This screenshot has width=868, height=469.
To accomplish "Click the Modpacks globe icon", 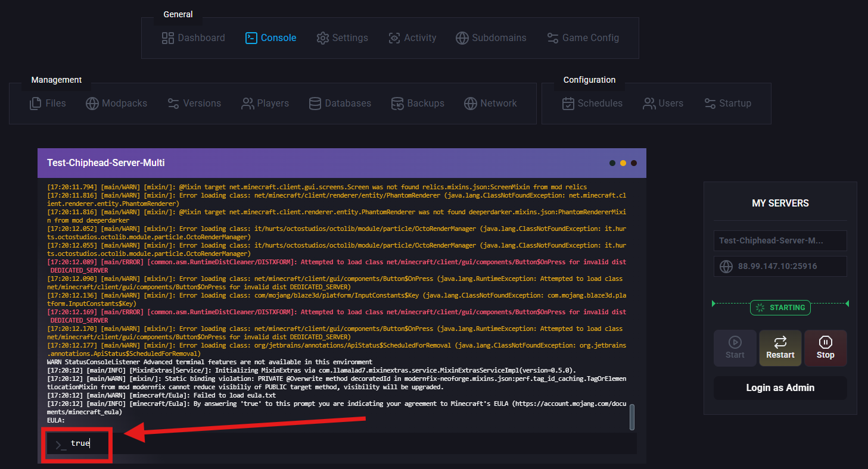I will (x=92, y=104).
